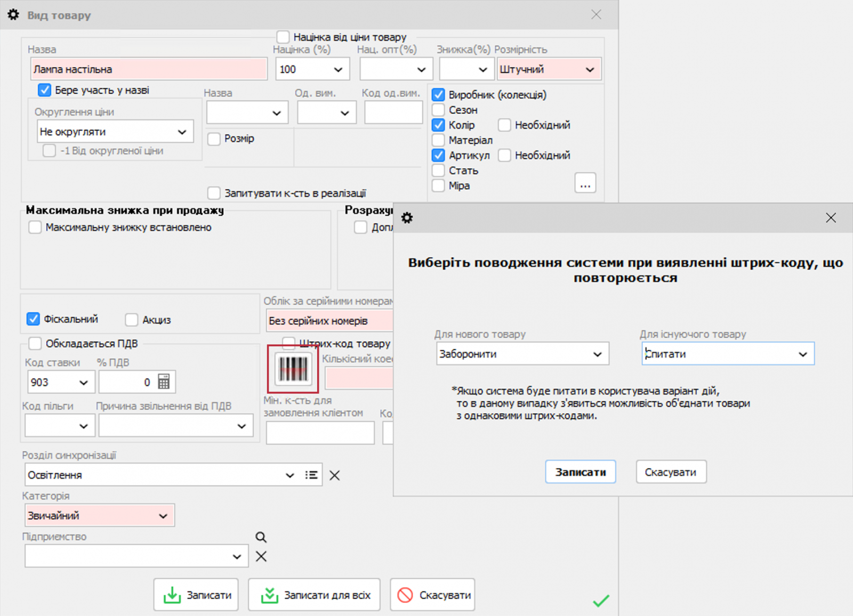Enable the Сезон checkbox
Viewport: 853px width, 616px height.
coord(438,110)
